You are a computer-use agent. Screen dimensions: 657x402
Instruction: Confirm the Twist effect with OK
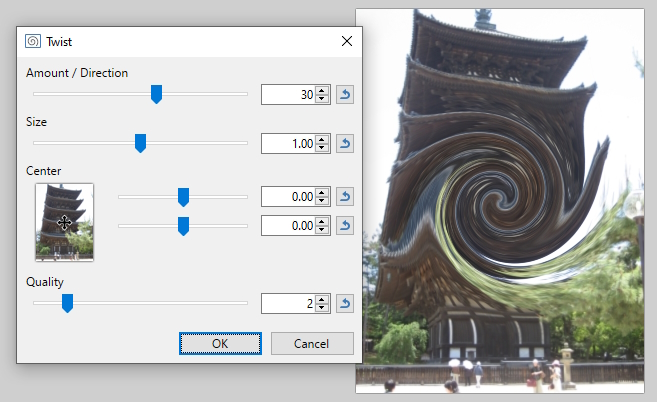pyautogui.click(x=220, y=344)
